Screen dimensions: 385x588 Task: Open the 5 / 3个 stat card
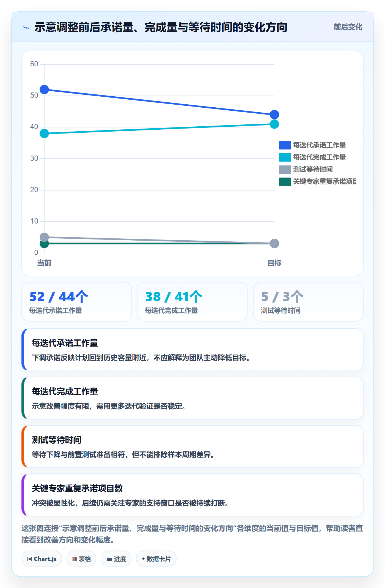point(308,301)
